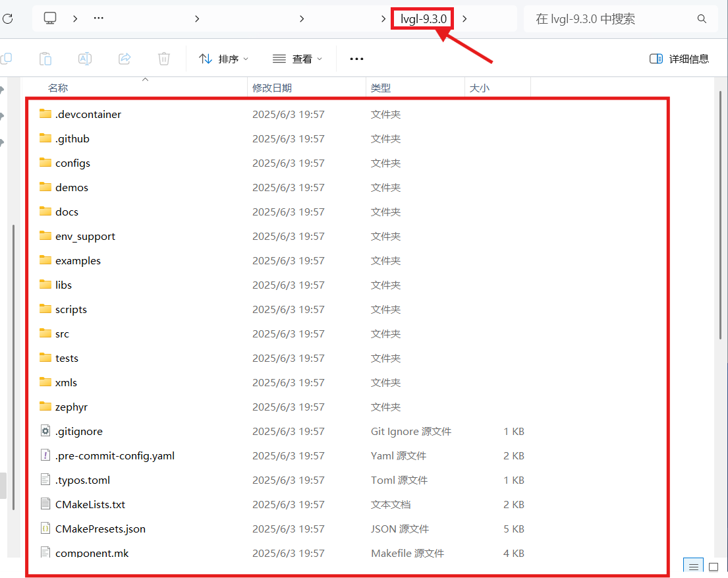The height and width of the screenshot is (578, 728).
Task: Delete selection using the trash icon
Action: [163, 59]
